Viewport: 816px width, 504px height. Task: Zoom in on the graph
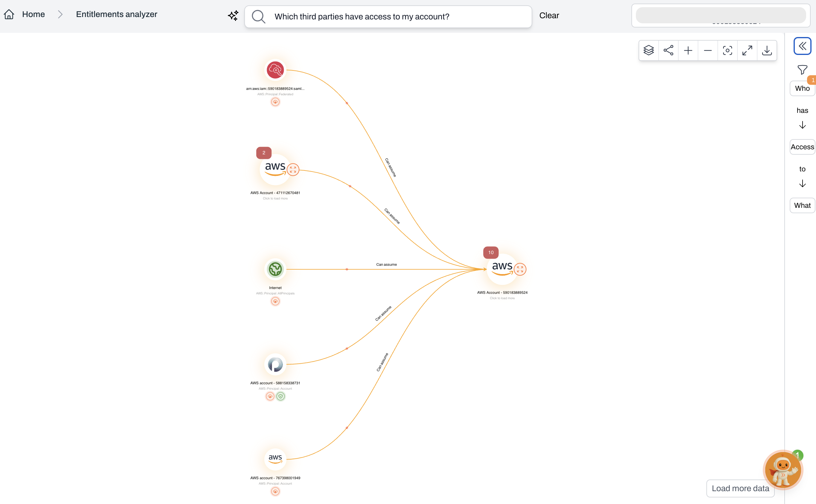688,50
